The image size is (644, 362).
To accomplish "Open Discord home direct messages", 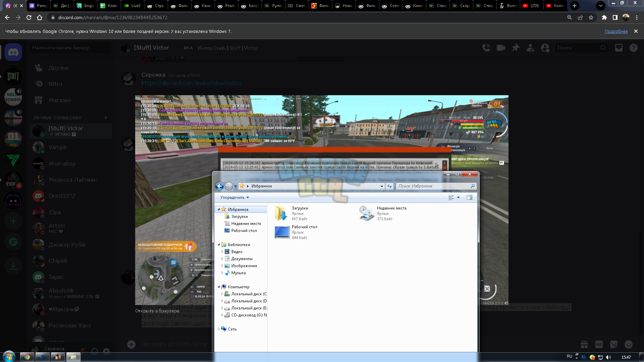I will click(x=13, y=52).
